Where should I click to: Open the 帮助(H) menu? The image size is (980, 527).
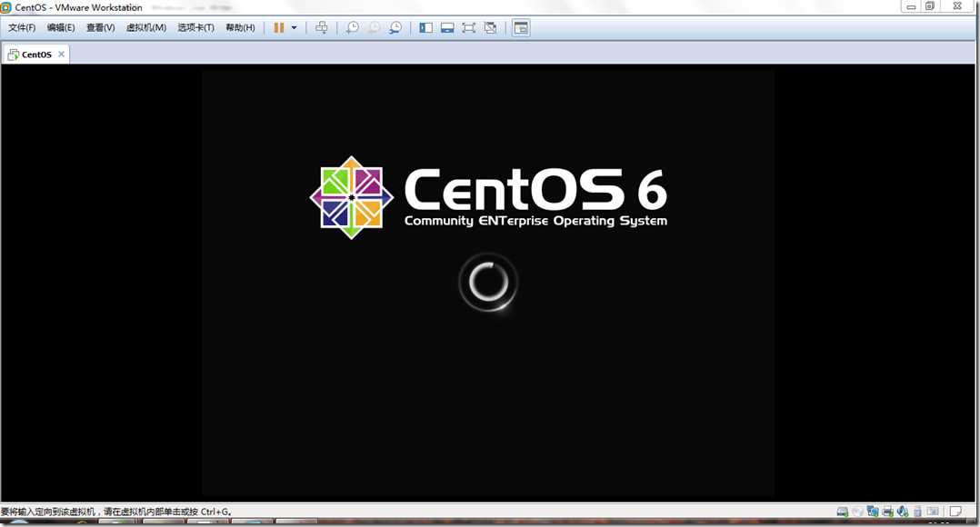[240, 27]
